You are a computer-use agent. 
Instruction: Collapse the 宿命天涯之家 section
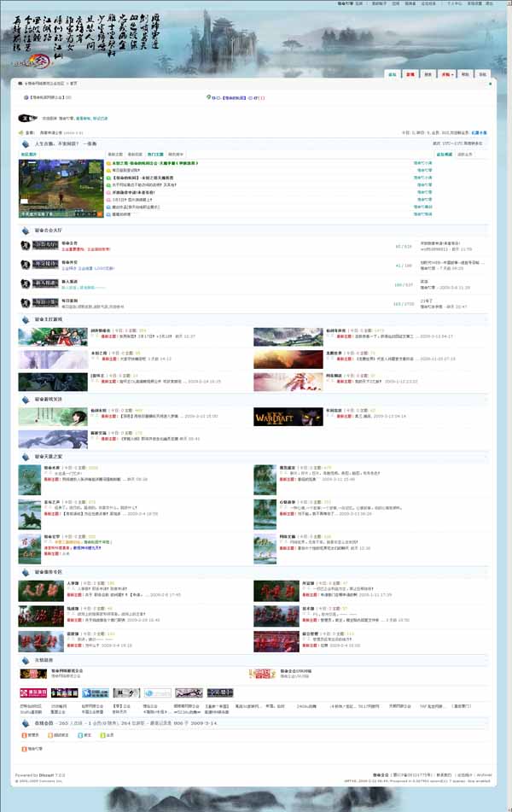click(485, 457)
